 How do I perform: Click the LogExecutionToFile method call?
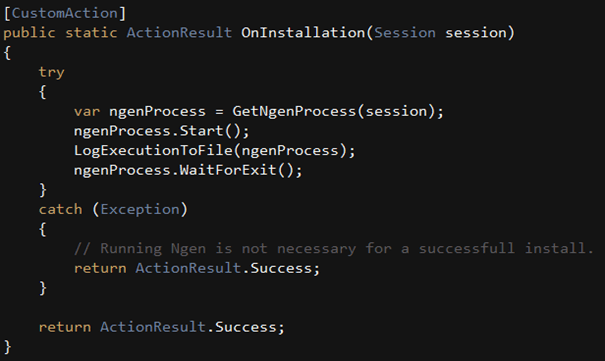click(154, 150)
